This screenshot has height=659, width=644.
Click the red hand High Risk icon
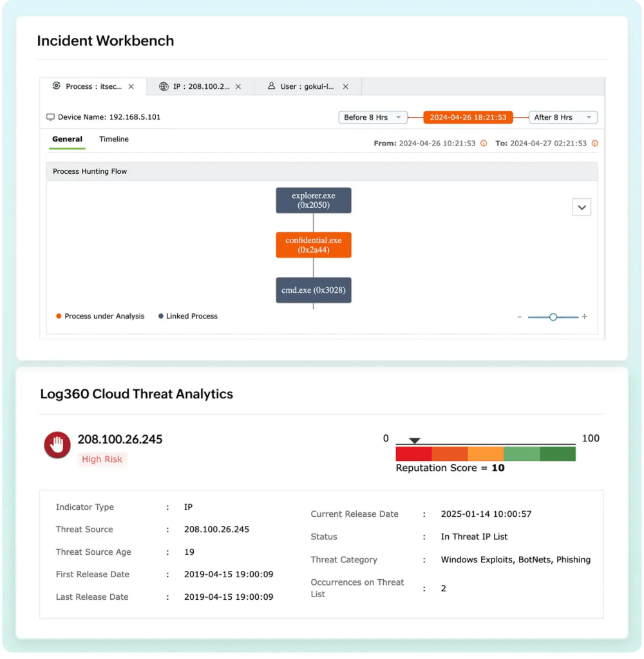pos(57,445)
